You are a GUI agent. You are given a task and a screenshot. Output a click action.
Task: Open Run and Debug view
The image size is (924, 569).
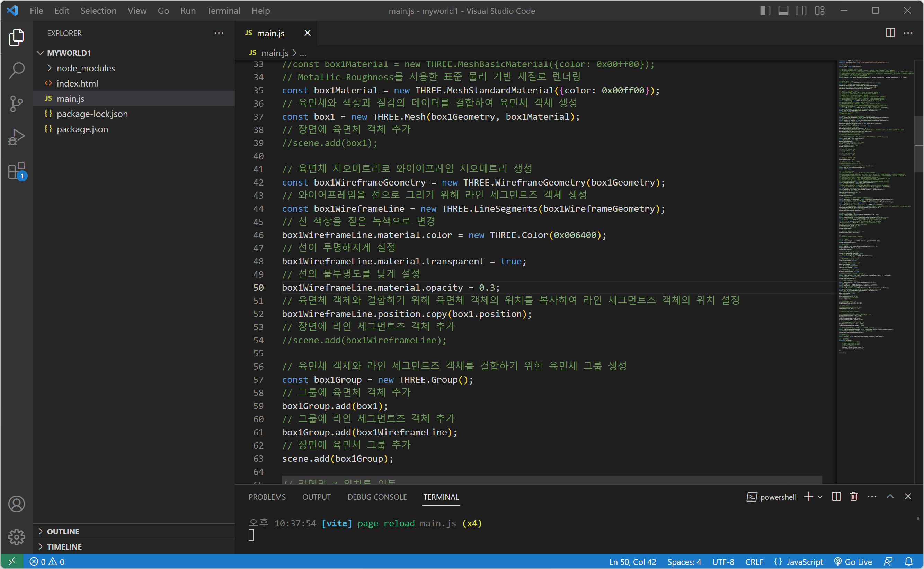[17, 137]
